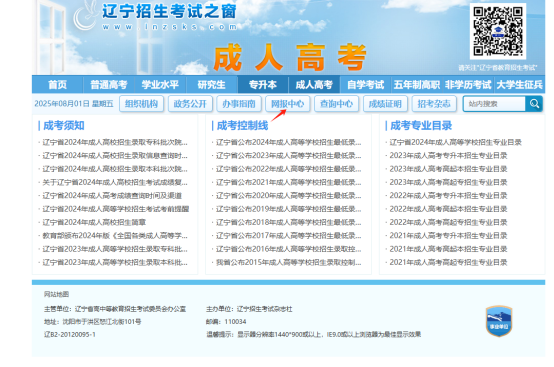Open 关于辽宁省2024年成人高校招生考试成绩复 link
Viewport: 554px width, 367px height.
pyautogui.click(x=115, y=182)
